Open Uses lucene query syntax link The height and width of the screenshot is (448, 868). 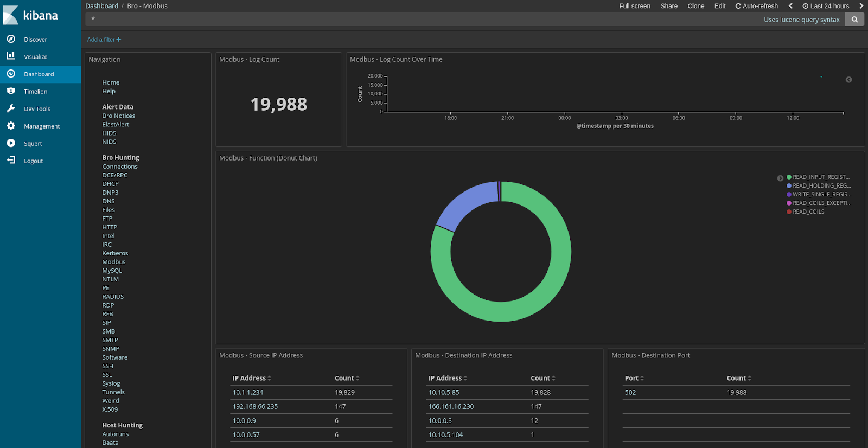tap(801, 20)
